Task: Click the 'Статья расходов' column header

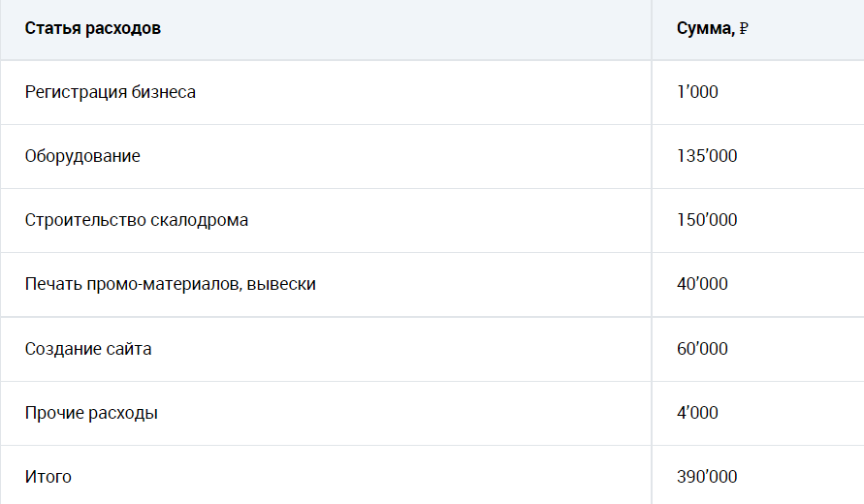Action: tap(92, 28)
